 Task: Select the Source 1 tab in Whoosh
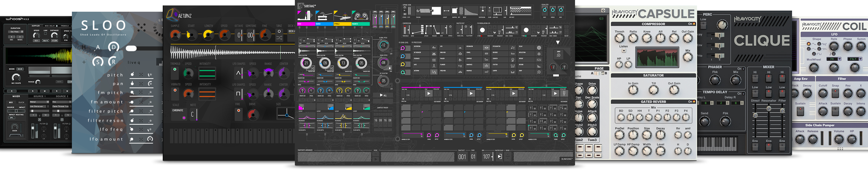click(40, 96)
